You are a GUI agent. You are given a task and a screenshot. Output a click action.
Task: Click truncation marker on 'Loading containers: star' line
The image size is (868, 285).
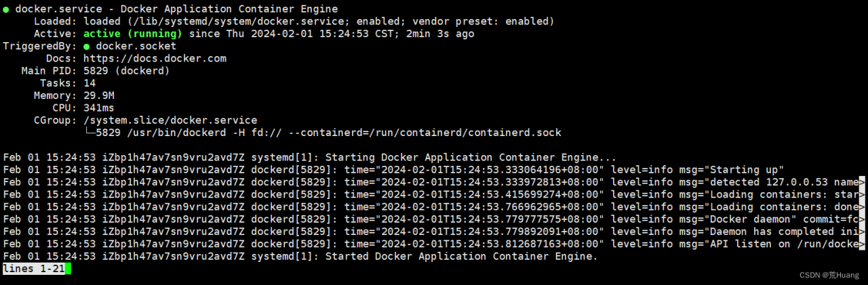click(862, 195)
